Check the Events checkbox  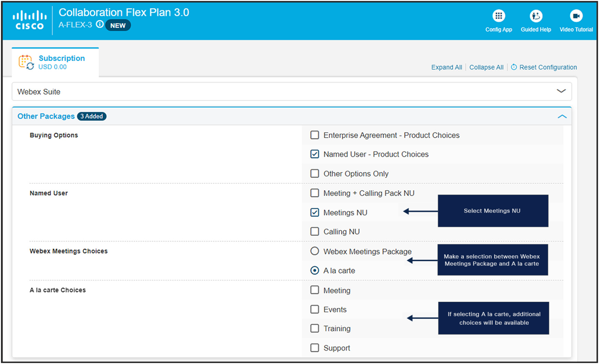pyautogui.click(x=314, y=309)
